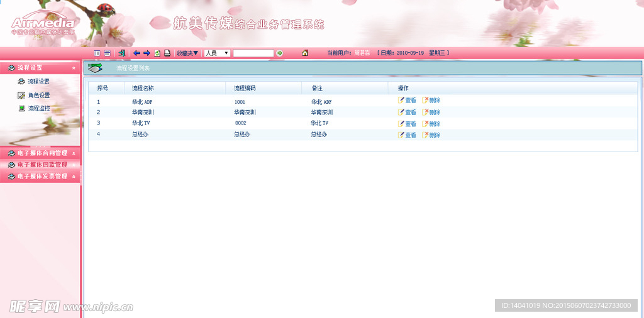
Task: Open 流程监控 in the sidebar
Action: 38,109
